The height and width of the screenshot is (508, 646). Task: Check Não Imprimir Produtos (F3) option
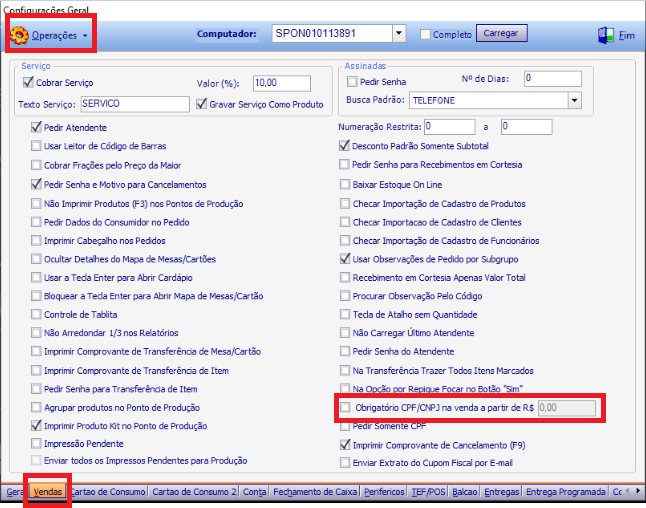coord(36,204)
